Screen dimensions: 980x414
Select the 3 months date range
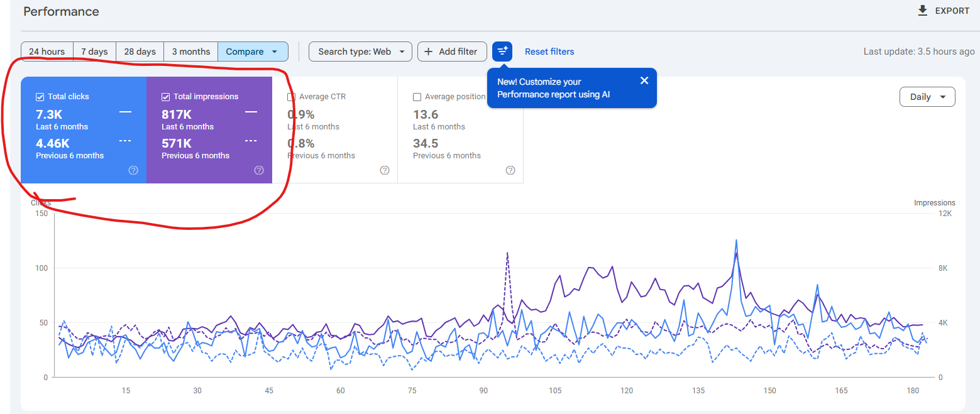191,52
